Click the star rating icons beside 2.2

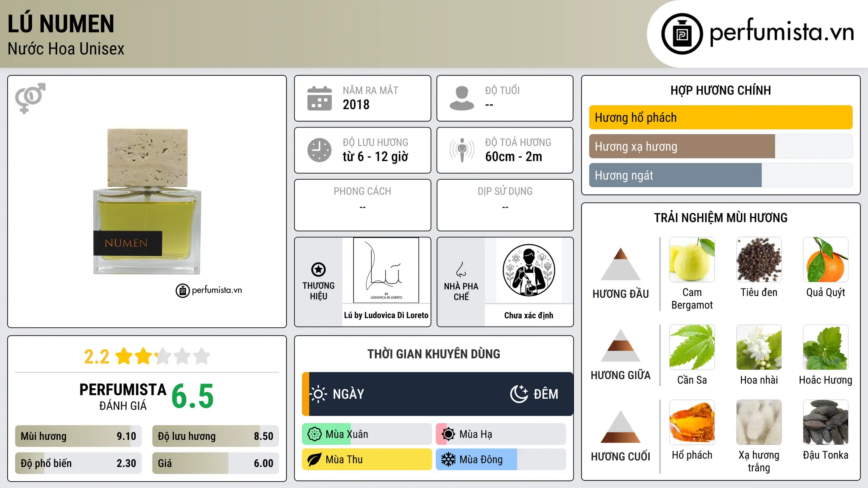[163, 356]
